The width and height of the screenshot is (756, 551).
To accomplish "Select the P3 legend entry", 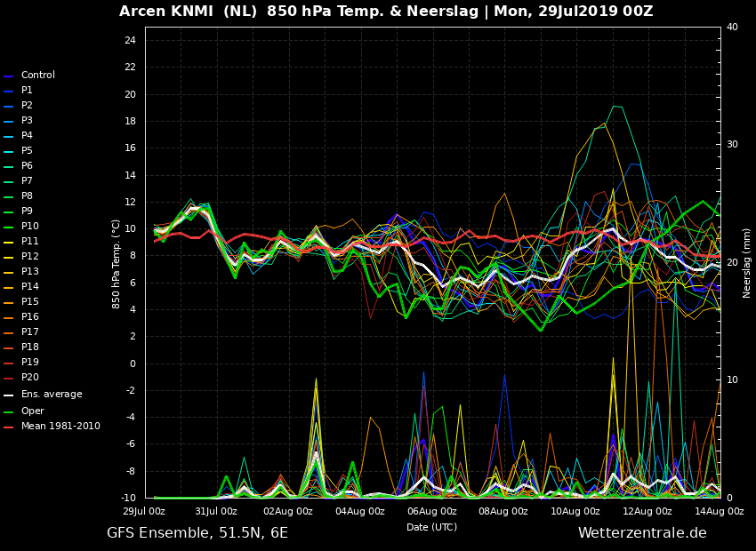I will (x=27, y=120).
